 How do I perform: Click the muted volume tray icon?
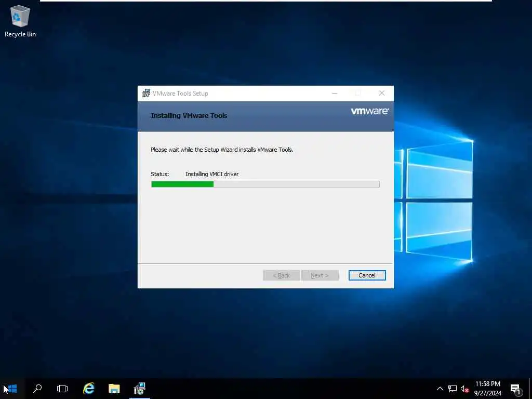point(464,389)
